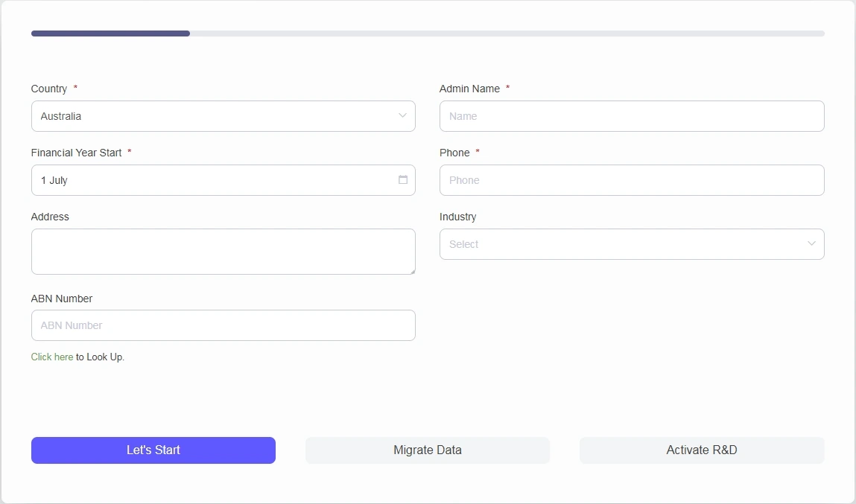Open the calendar icon in Financial Year Start
Image resolution: width=856 pixels, height=504 pixels.
point(403,180)
